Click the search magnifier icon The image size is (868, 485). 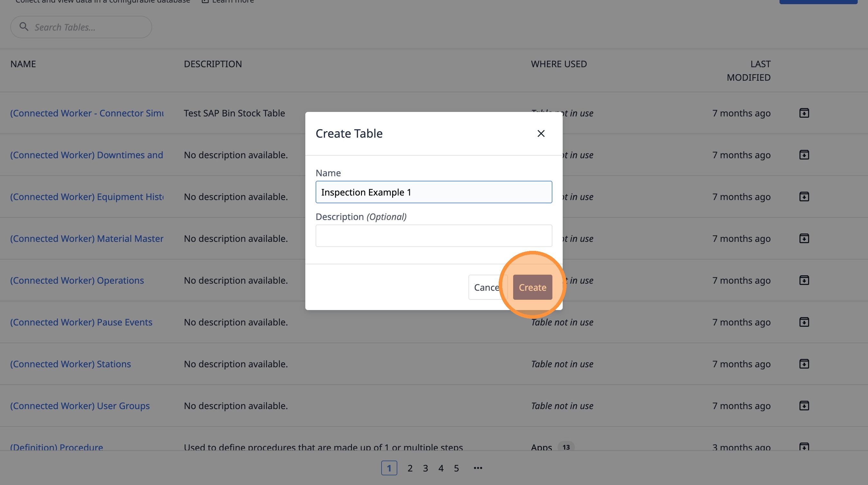[x=23, y=27]
